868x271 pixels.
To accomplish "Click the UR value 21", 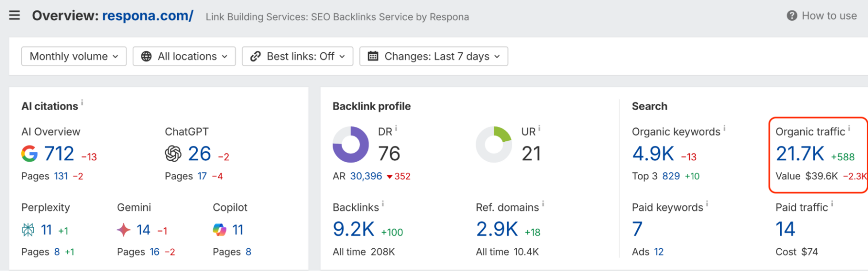I will (x=531, y=154).
